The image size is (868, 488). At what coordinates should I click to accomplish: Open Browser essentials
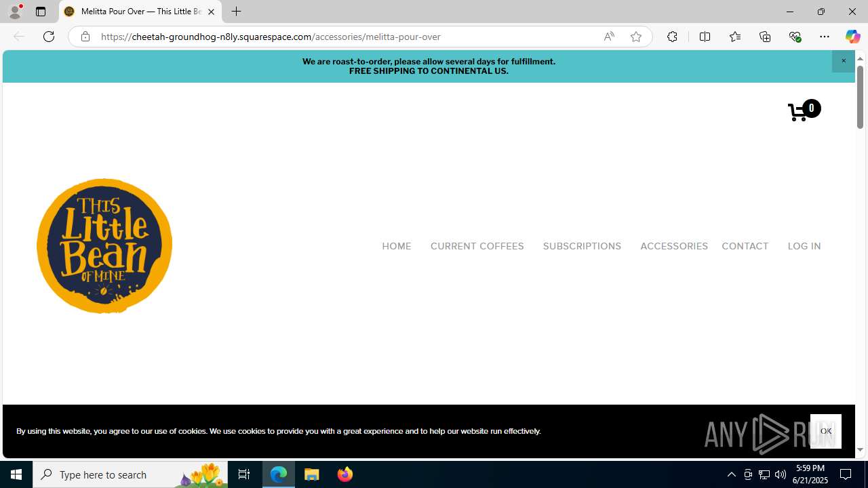pos(795,37)
